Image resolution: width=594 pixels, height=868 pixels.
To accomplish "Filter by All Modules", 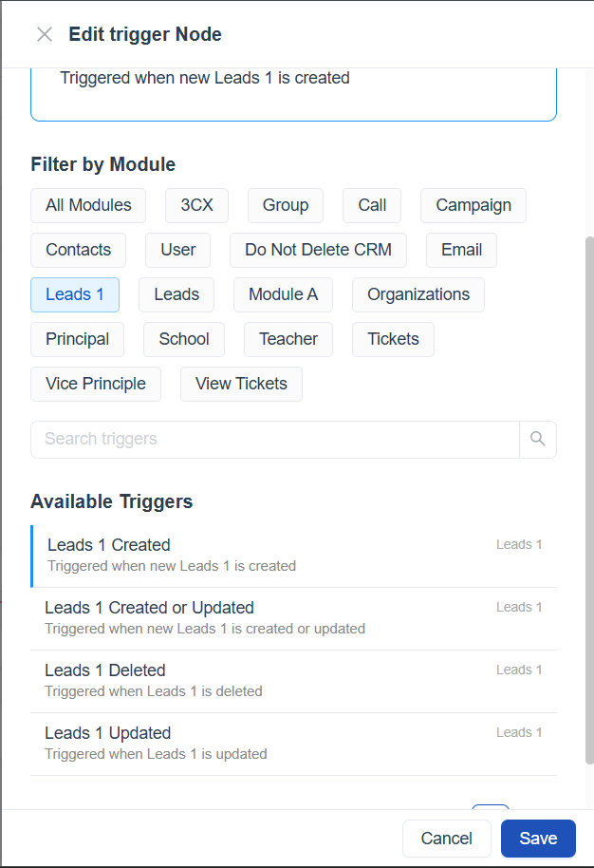I will [x=87, y=205].
